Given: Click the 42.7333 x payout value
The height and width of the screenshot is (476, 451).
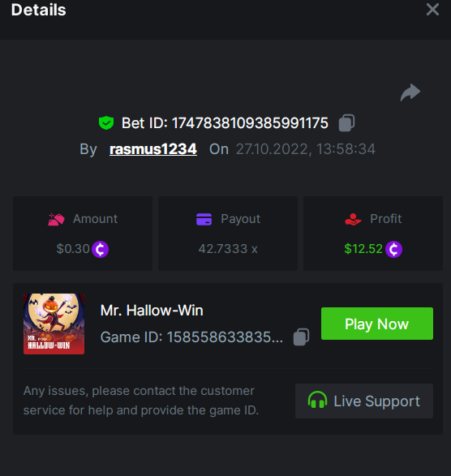Looking at the screenshot, I should pos(228,249).
